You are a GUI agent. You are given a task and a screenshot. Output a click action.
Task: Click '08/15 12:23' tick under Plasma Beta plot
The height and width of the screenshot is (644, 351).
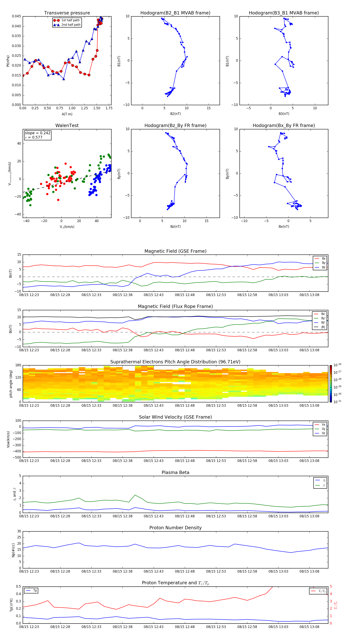click(x=29, y=516)
